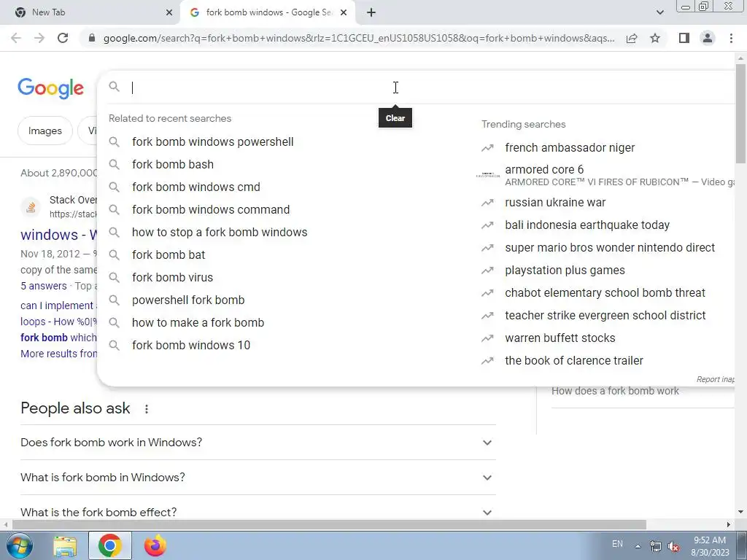747x560 pixels.
Task: Click the horizontal page scrollbar thumb
Action: click(329, 525)
